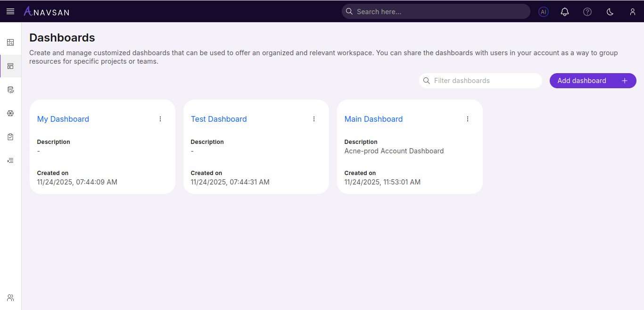The width and height of the screenshot is (644, 310).
Task: Toggle dark mode with the moon icon
Action: click(610, 11)
